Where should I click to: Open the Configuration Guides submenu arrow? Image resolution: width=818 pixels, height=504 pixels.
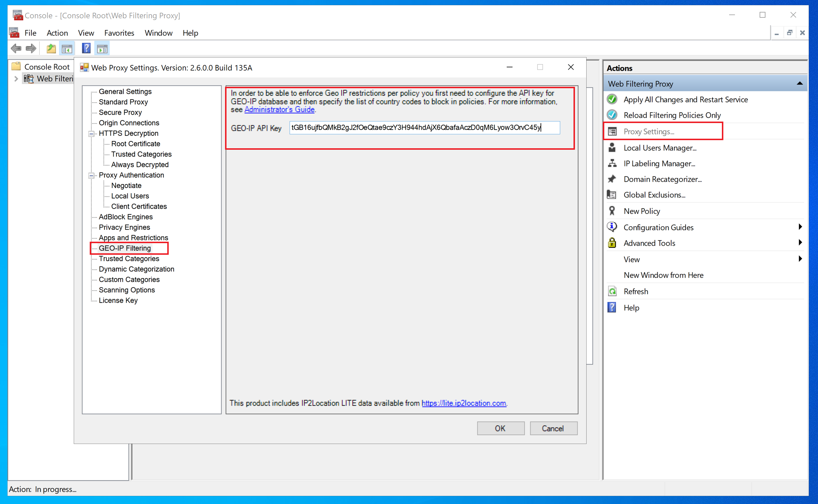pyautogui.click(x=800, y=227)
